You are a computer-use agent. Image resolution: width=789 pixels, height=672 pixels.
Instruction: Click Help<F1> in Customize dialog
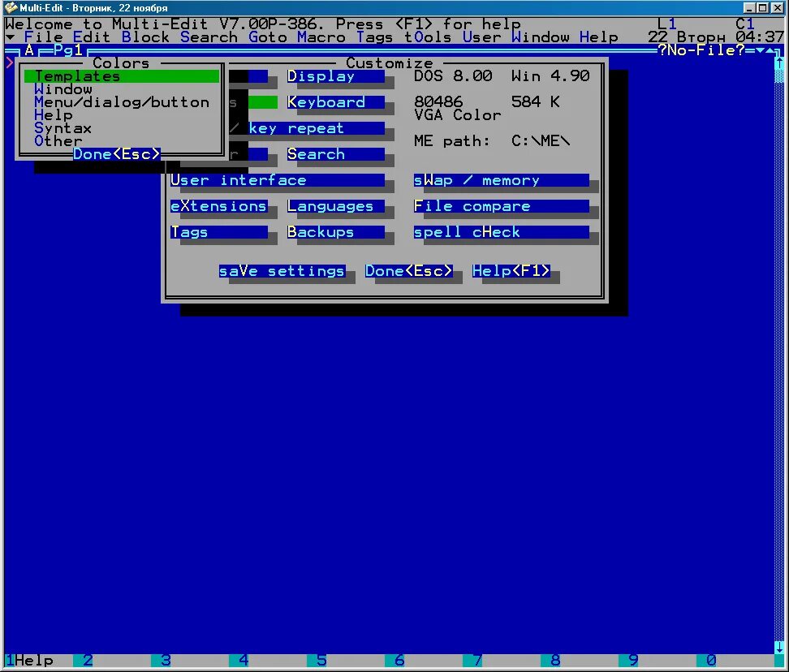511,271
